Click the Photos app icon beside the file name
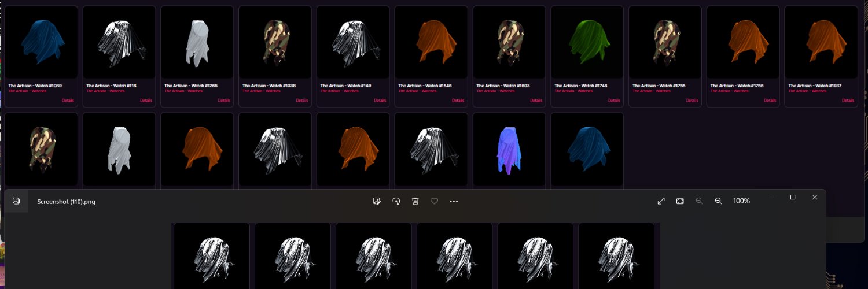Viewport: 868px width, 289px height. coord(16,201)
